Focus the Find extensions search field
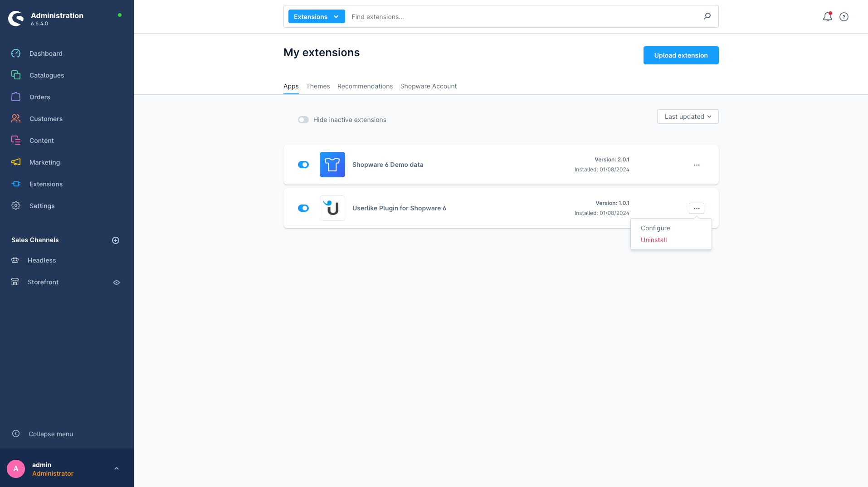Image resolution: width=868 pixels, height=487 pixels. point(524,17)
